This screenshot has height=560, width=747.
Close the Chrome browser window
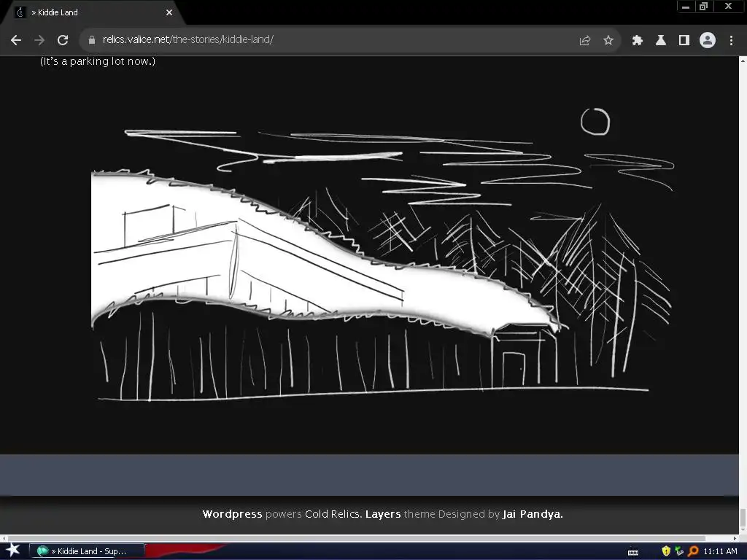(x=728, y=7)
